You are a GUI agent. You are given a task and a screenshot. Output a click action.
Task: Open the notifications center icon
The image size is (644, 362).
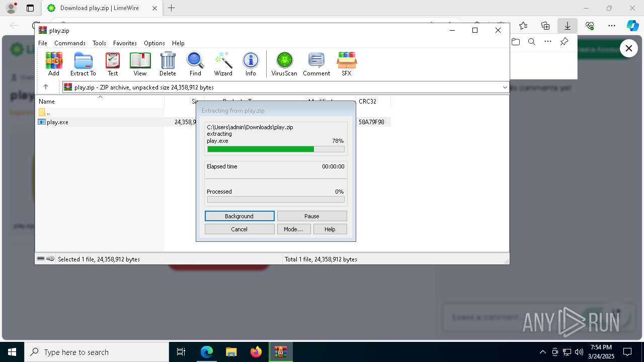[x=627, y=352]
